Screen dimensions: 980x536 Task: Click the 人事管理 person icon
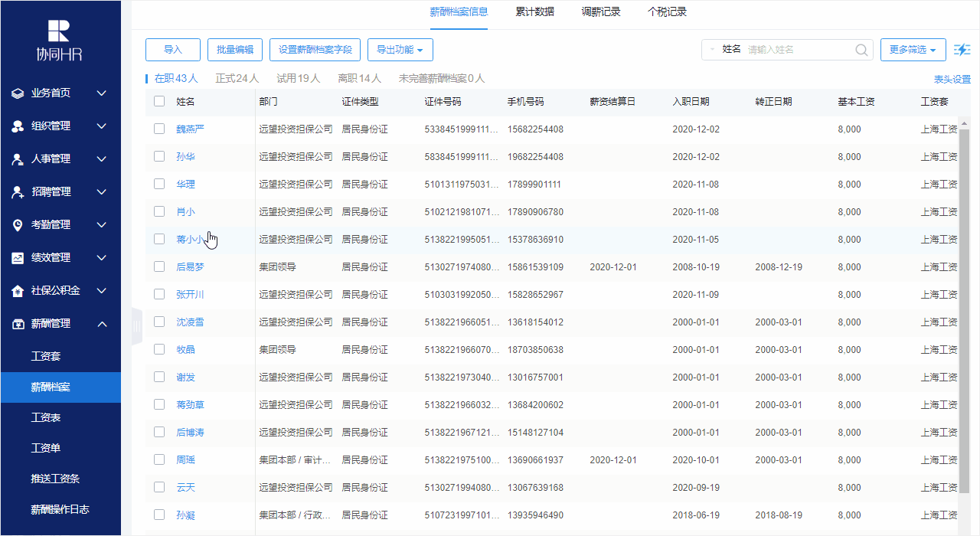[x=18, y=159]
